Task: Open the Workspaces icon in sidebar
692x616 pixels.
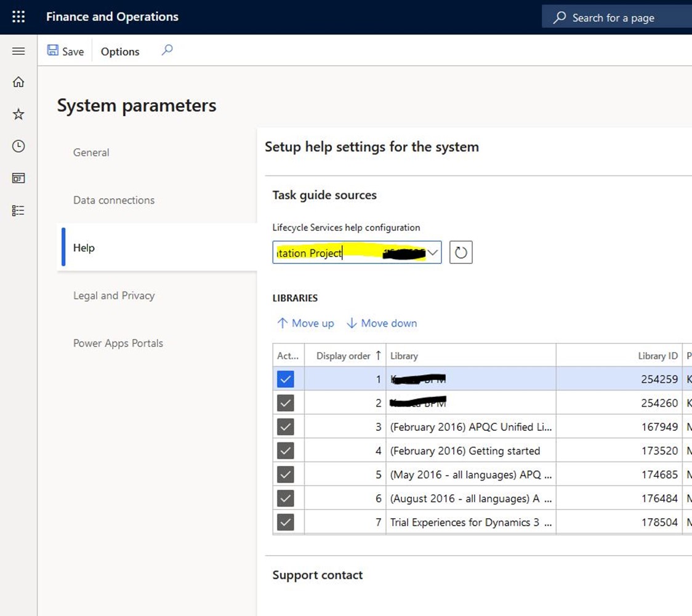Action: [x=18, y=178]
